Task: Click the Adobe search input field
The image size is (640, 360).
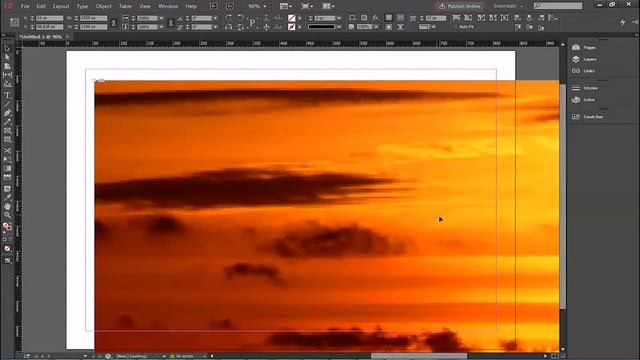Action: point(558,6)
